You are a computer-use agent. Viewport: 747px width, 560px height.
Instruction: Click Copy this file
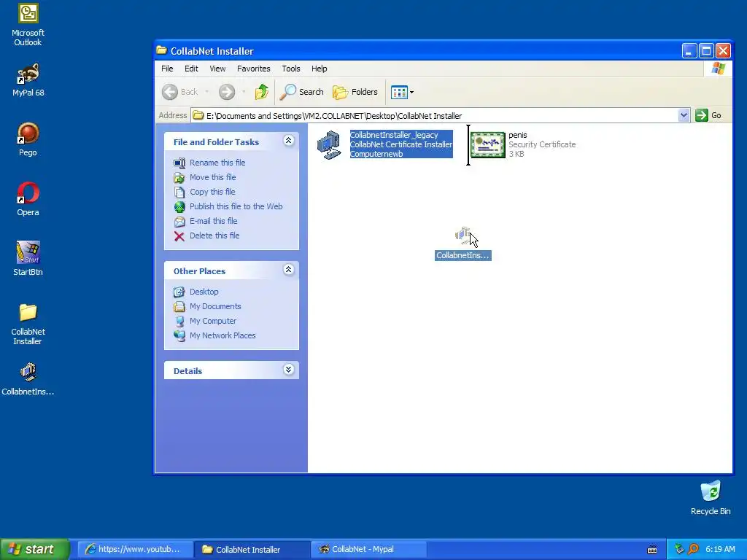tap(212, 192)
